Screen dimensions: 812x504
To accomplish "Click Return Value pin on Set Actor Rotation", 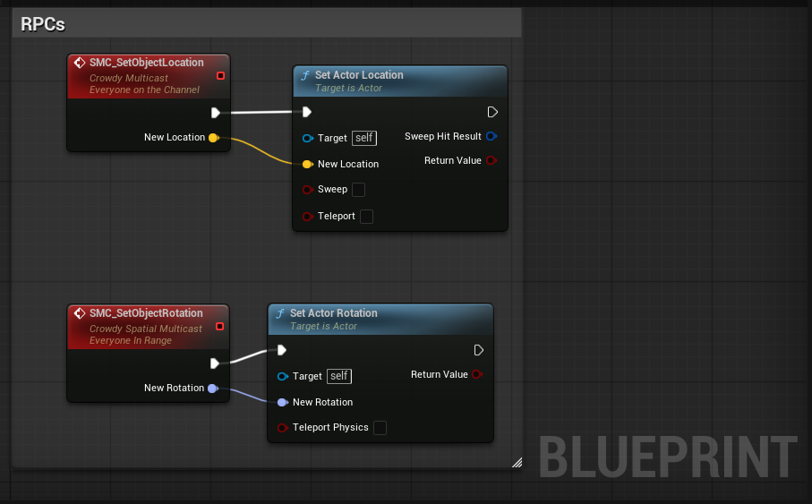I will 477,374.
